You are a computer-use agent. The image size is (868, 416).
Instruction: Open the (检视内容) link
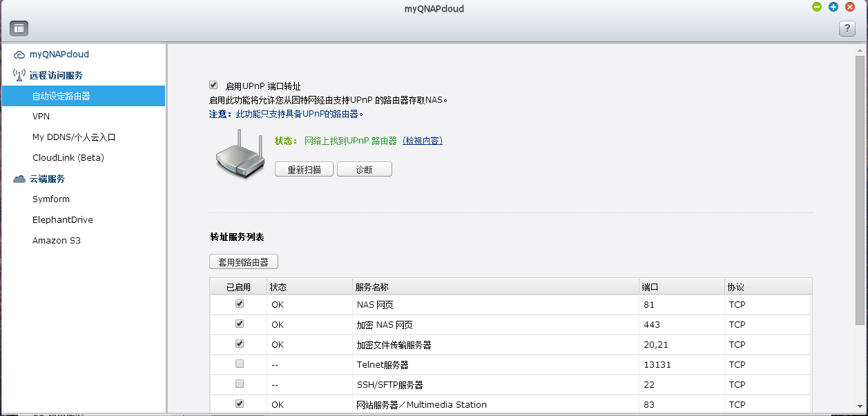[x=423, y=141]
